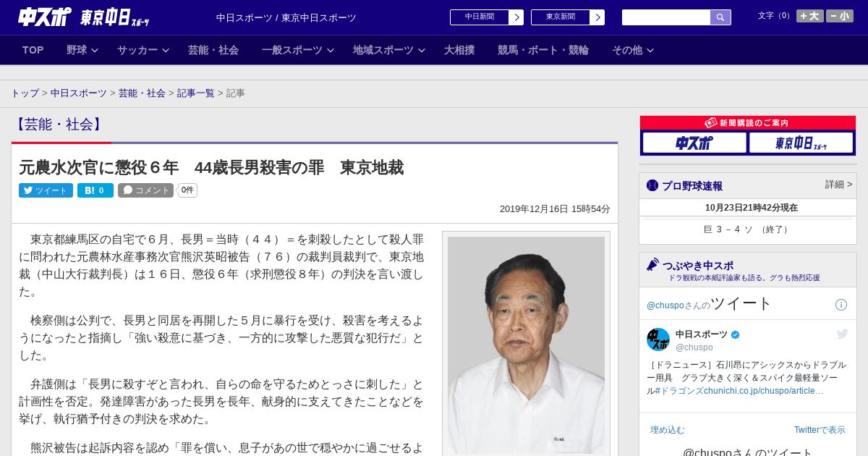Go to トップ breadcrumb
Viewport: 868px width, 456px height.
(25, 93)
